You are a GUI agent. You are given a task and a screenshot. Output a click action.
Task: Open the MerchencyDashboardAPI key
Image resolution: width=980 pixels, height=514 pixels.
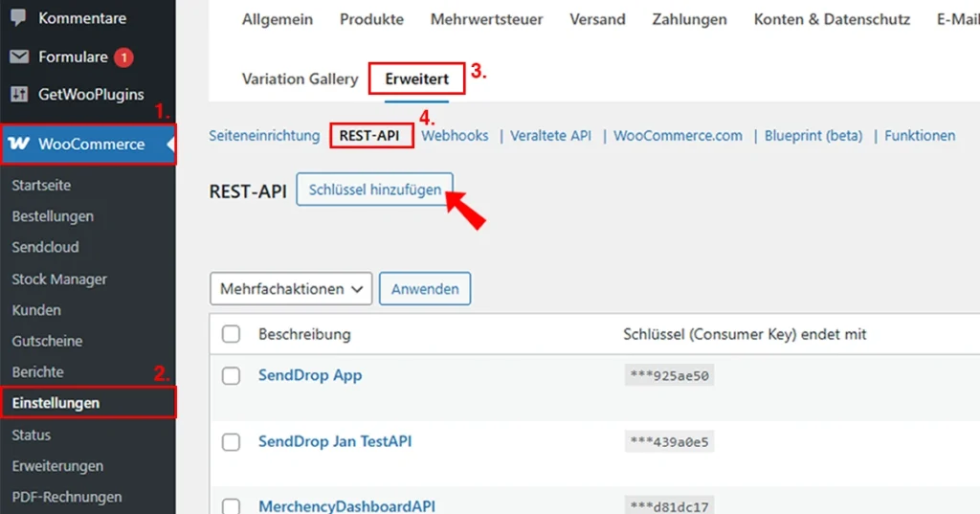(346, 506)
